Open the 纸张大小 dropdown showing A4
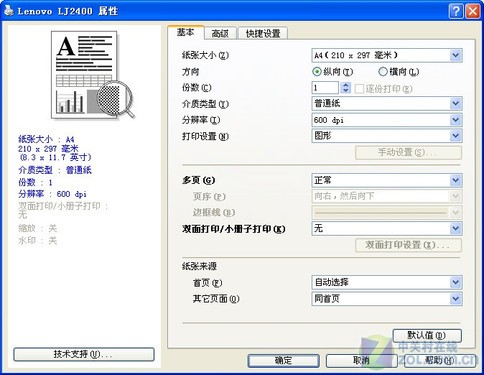 (x=387, y=55)
